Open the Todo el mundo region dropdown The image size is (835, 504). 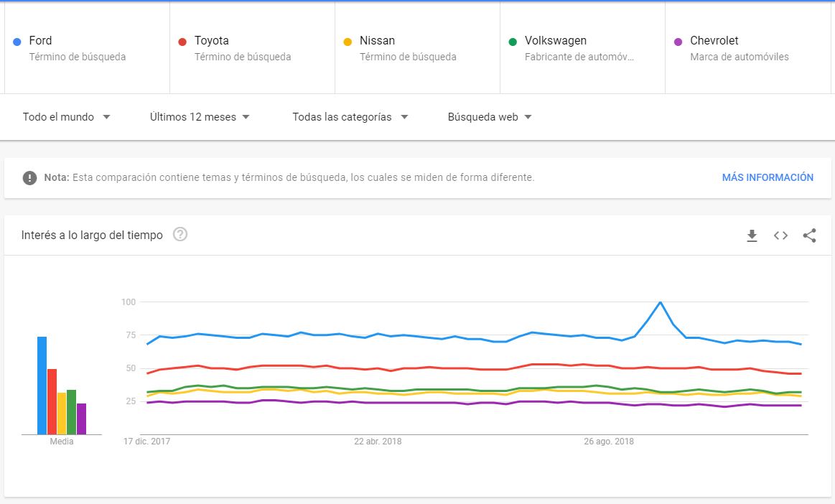click(66, 117)
